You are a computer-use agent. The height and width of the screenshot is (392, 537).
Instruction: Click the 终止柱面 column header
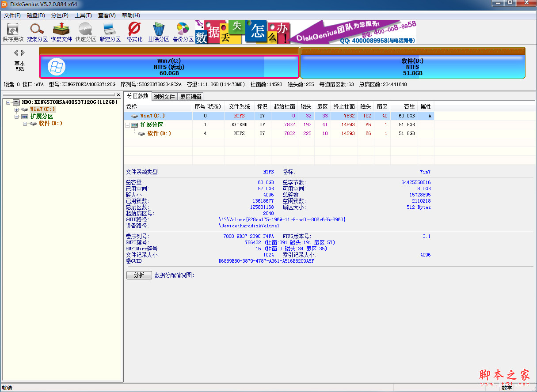tap(344, 106)
